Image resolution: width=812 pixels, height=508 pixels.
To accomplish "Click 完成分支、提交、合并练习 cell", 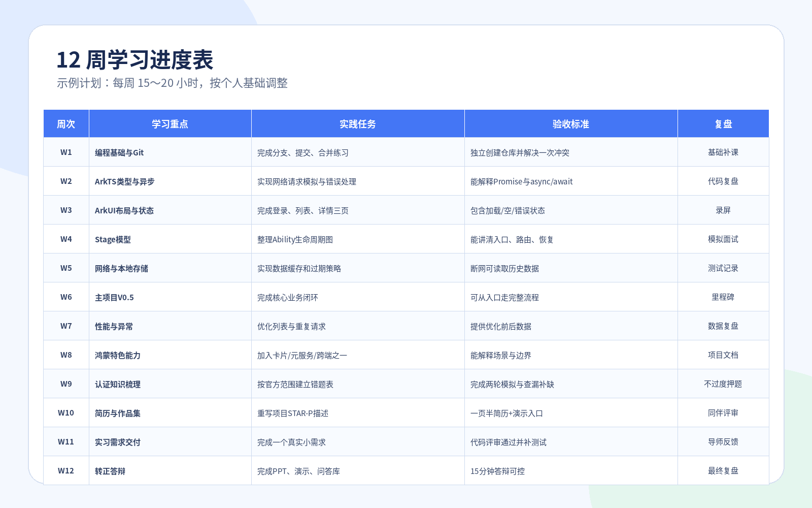I will (x=358, y=152).
